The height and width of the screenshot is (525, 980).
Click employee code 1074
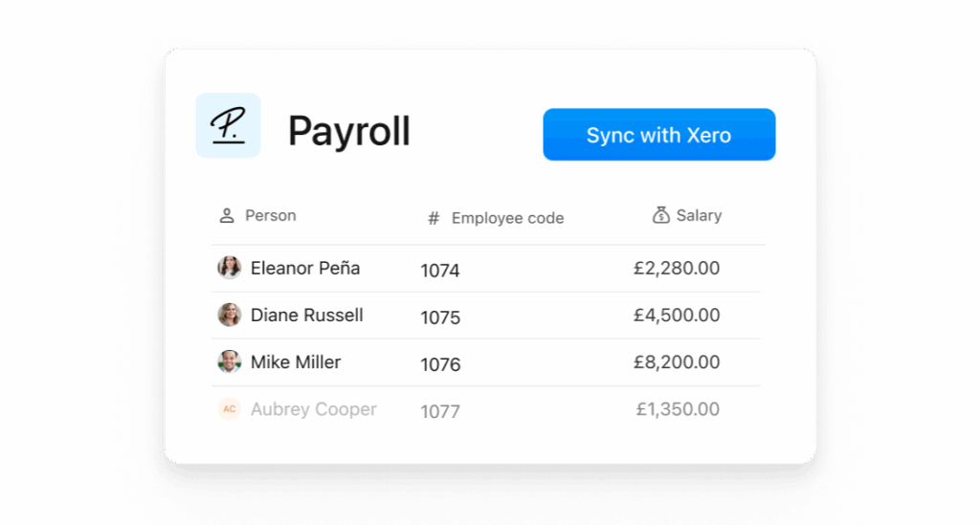pyautogui.click(x=440, y=271)
